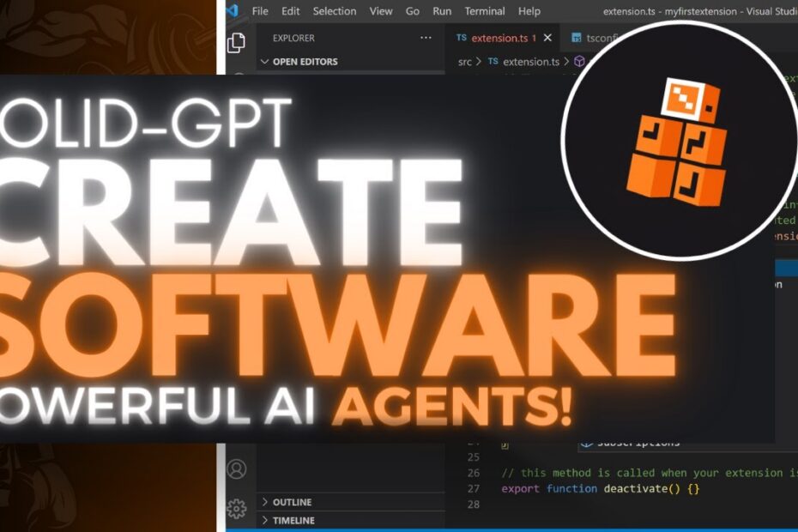Switch to the tsconfig tab
798x532 pixels.
point(594,38)
